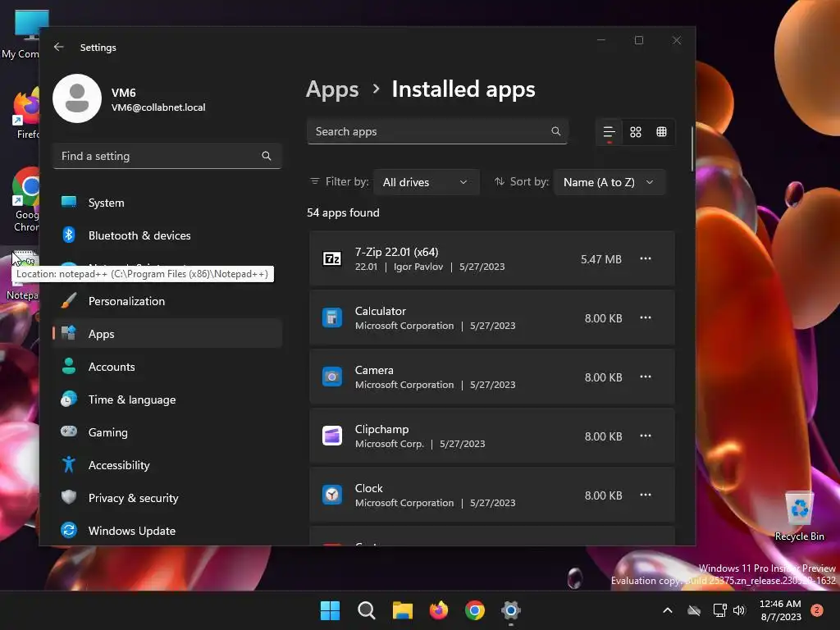840x630 pixels.
Task: Click the Search apps field
Action: coord(437,131)
